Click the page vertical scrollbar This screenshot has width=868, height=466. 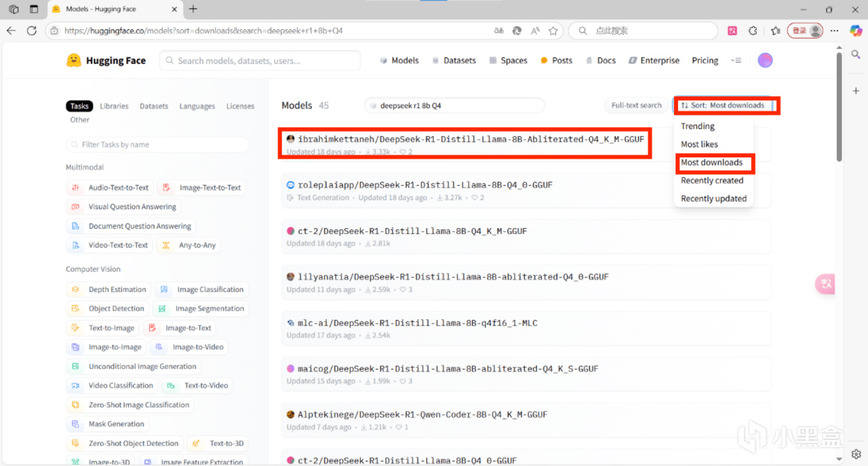(839, 109)
